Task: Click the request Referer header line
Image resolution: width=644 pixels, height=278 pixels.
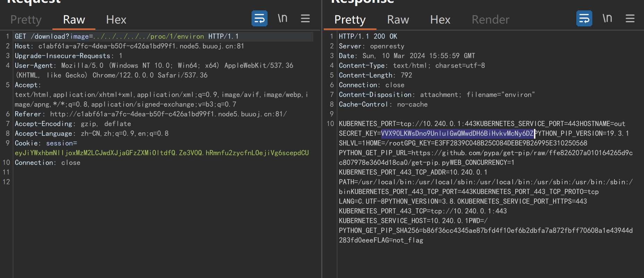Action: coord(151,114)
